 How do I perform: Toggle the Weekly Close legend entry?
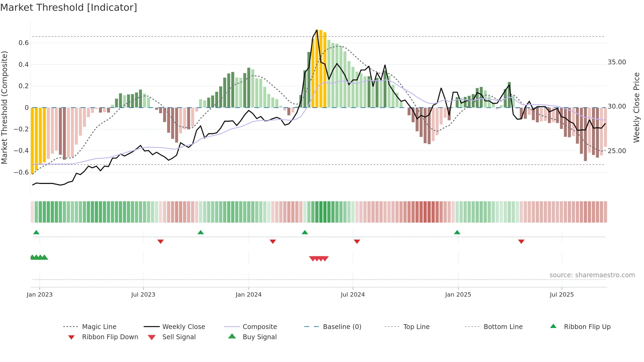click(x=174, y=327)
